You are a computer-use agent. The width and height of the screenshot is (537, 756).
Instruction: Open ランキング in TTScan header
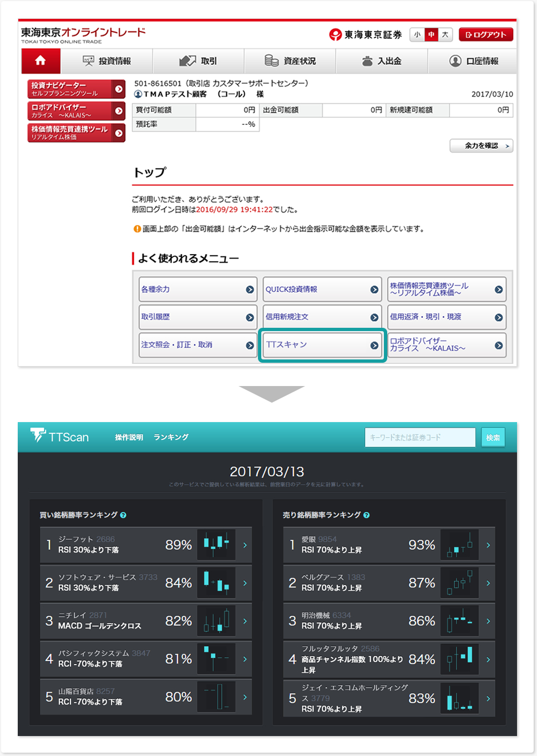(x=171, y=438)
